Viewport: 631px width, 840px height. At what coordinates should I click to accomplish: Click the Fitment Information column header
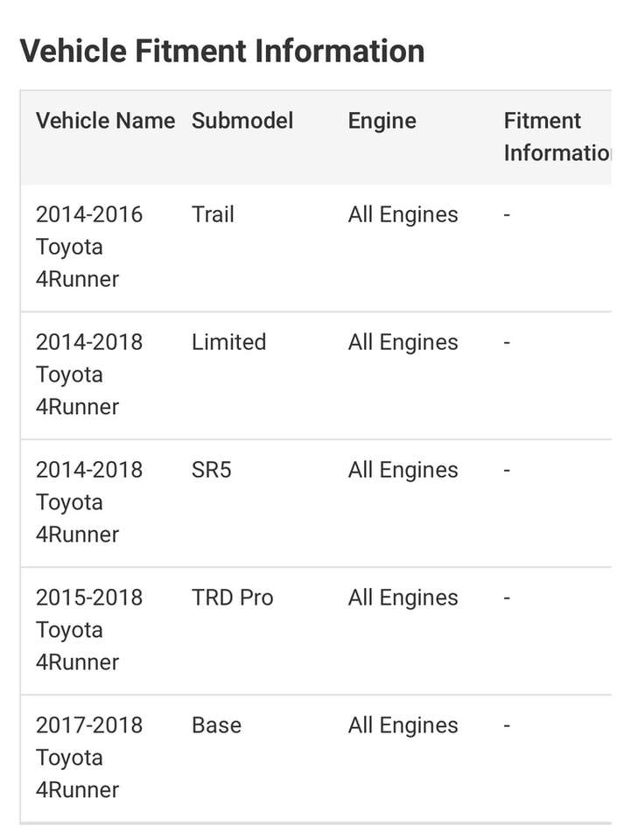point(557,136)
